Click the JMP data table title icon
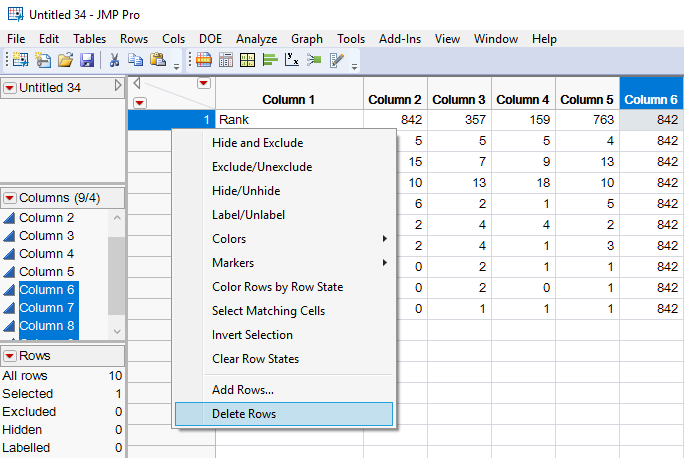 16,14
